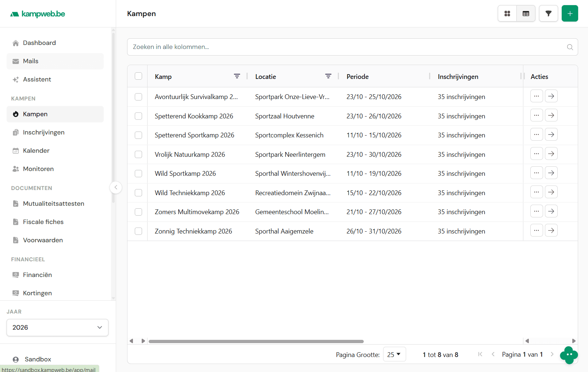Open Mails in sidebar
The image size is (588, 372).
point(55,61)
